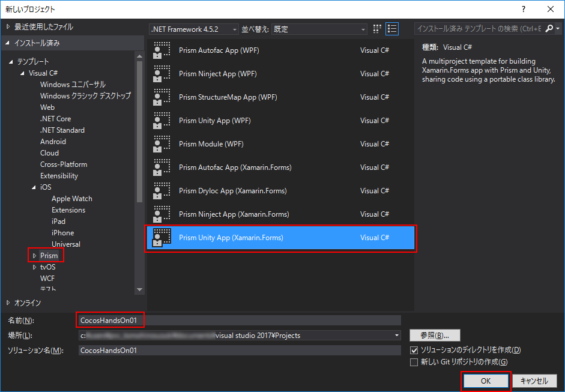Click the tree scrollbar down arrow
Image resolution: width=565 pixels, height=392 pixels.
[x=139, y=290]
